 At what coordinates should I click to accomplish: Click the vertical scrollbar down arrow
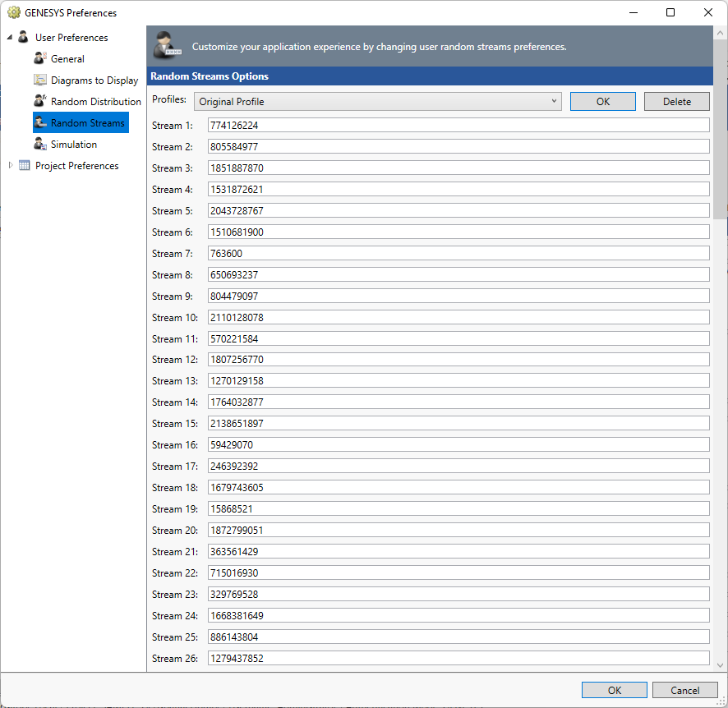tap(720, 664)
